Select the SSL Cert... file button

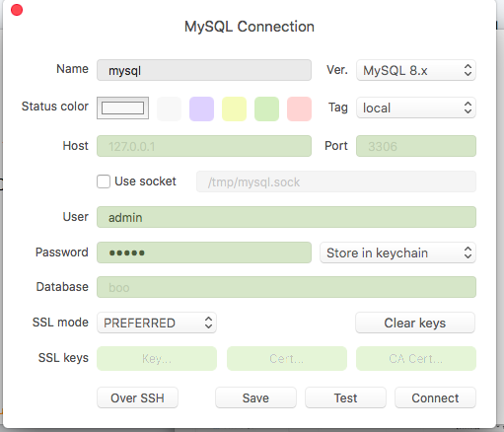pyautogui.click(x=287, y=358)
